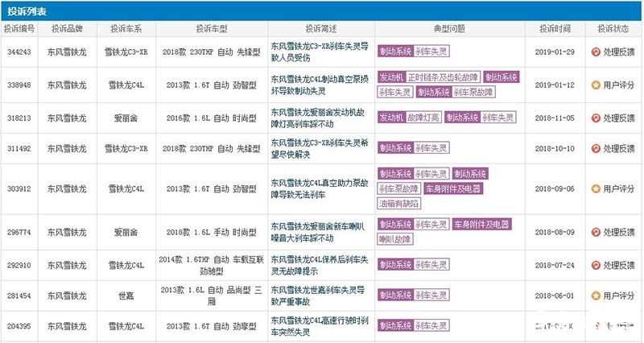Viewport: 644px width, 343px height.
Task: Click the date 2019-01-29
Action: point(555,52)
